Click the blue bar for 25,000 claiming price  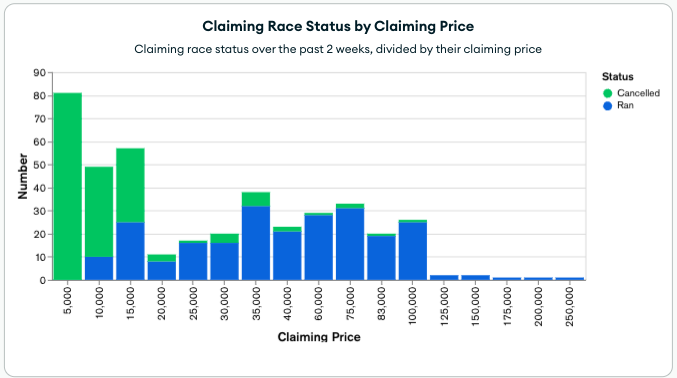point(193,261)
